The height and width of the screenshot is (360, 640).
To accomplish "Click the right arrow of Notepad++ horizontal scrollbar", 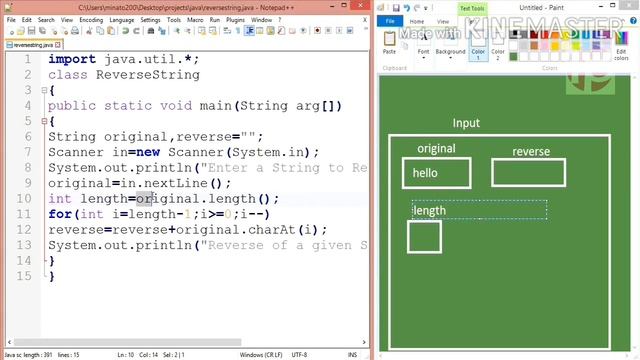I will coord(364,342).
